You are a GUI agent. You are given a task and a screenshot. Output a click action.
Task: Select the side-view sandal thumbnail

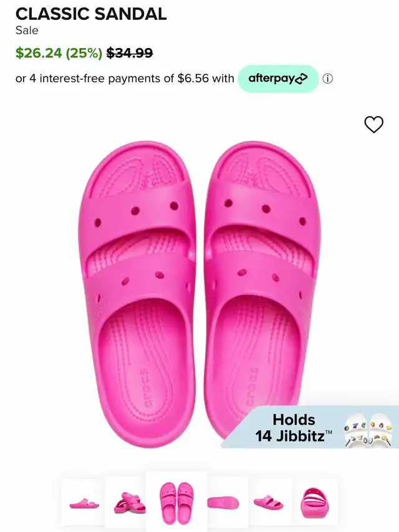coord(84,503)
